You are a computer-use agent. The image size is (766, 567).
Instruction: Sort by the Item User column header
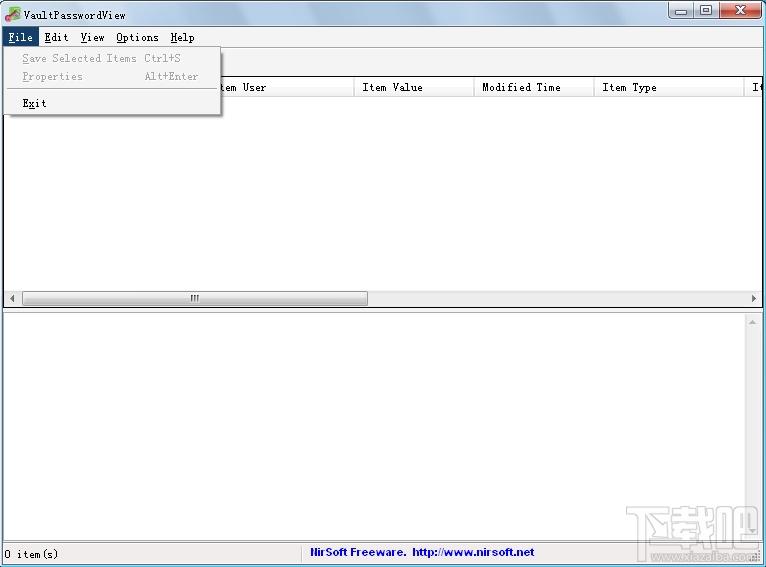click(x=287, y=87)
